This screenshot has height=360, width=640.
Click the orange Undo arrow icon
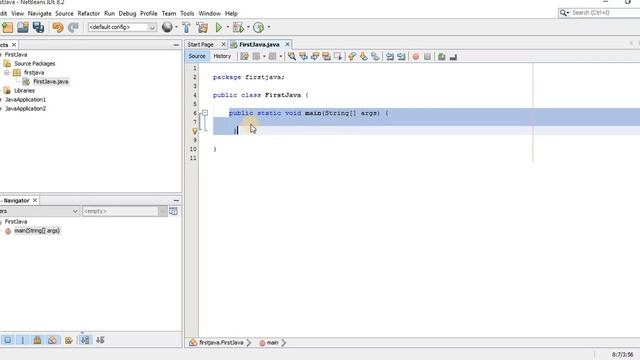[58, 27]
